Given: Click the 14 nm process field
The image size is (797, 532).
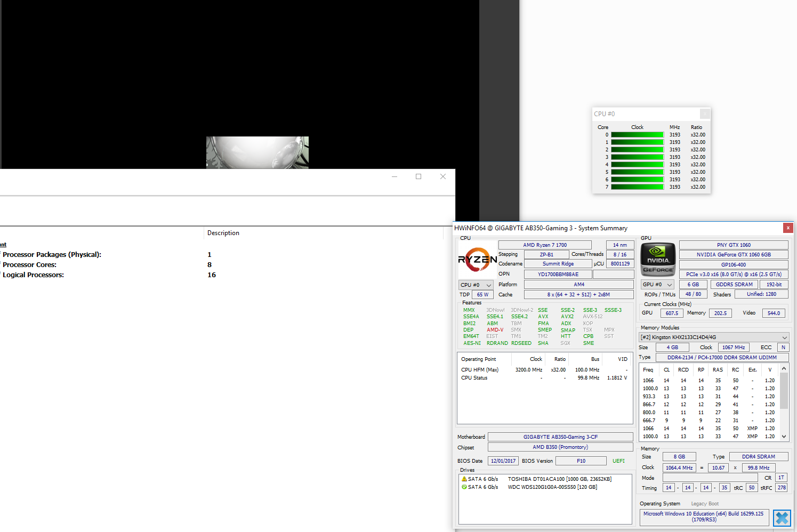Looking at the screenshot, I should point(620,245).
